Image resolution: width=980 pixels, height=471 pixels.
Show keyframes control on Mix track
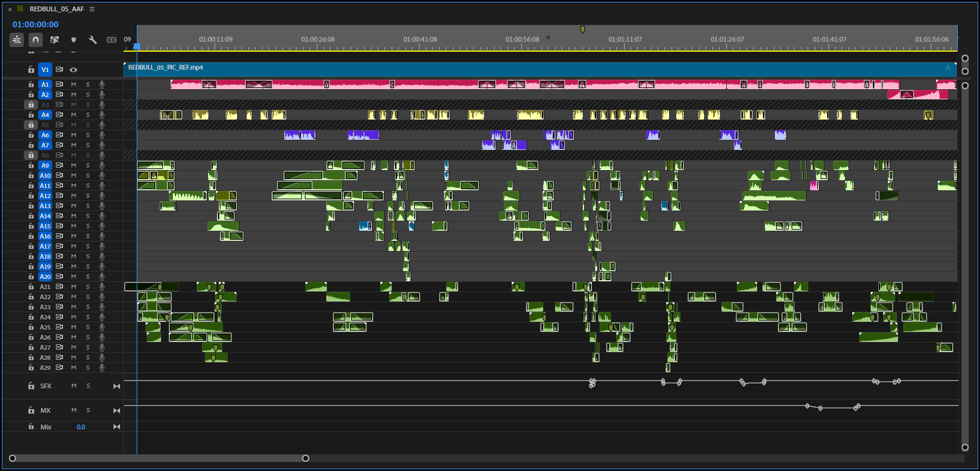click(116, 427)
